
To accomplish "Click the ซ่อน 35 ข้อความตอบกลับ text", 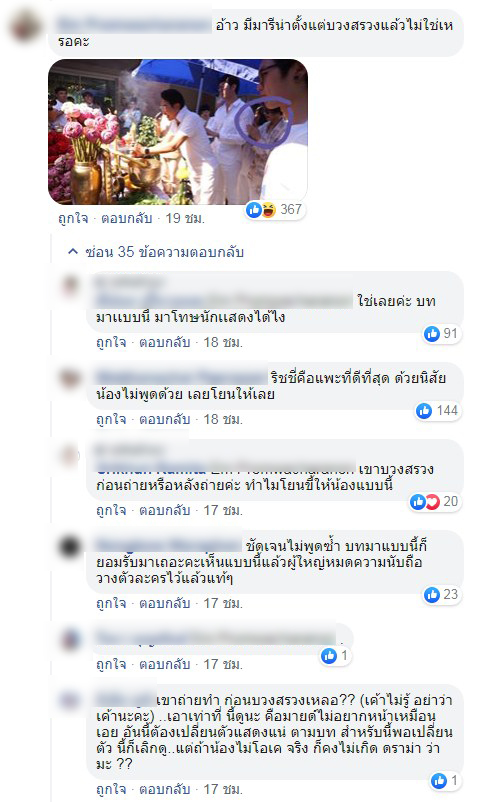I will coord(165,252).
